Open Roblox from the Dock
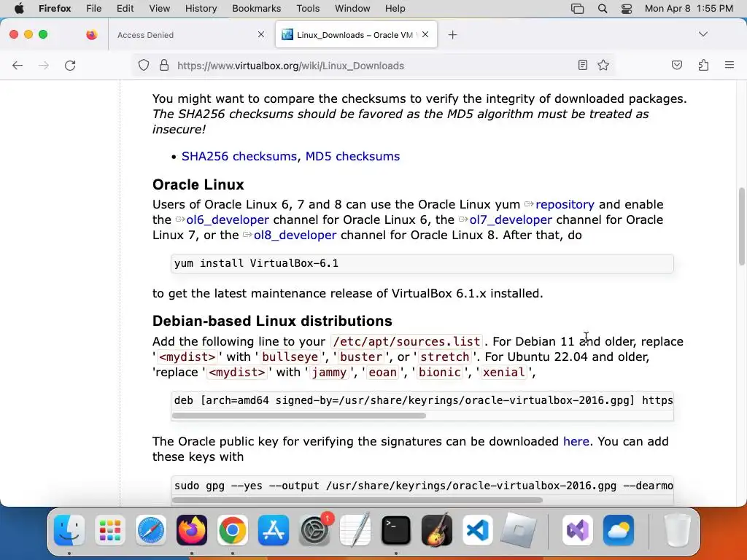747x560 pixels. pos(519,530)
